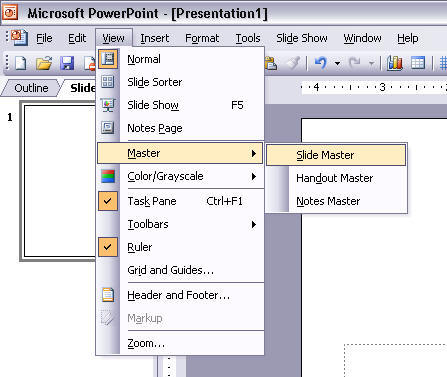Viewport: 447px width, 377px height.
Task: Click the Color/Grayscale color bars icon
Action: tap(108, 176)
